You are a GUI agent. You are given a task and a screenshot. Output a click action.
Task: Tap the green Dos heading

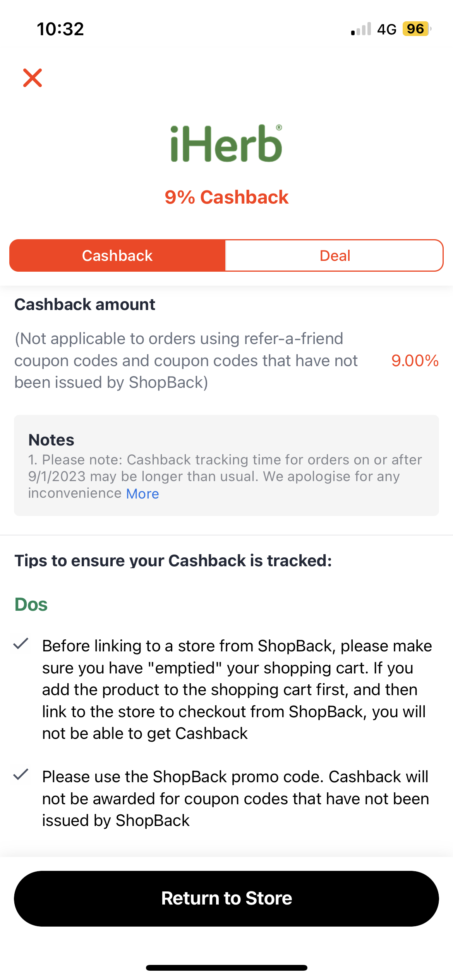point(31,605)
